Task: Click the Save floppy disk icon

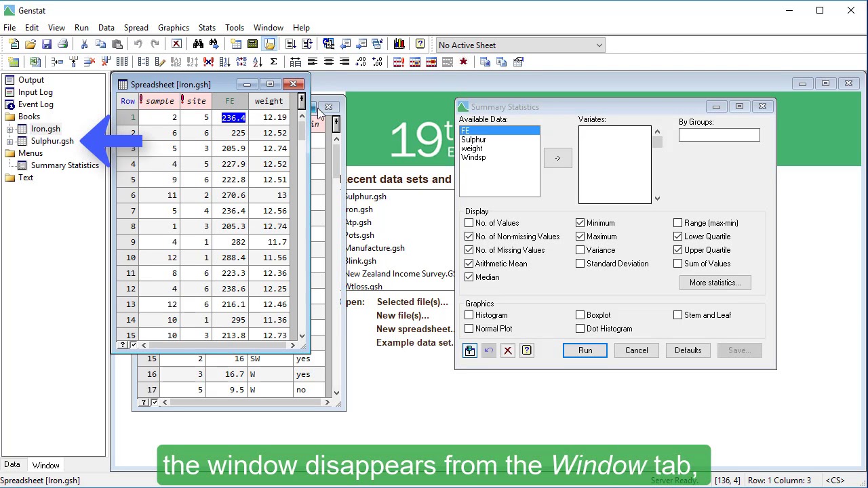Action: 47,45
